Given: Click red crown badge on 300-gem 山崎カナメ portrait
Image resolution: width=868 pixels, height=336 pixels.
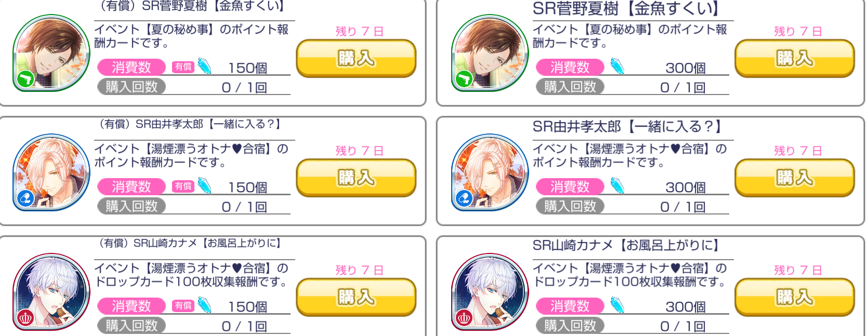Looking at the screenshot, I should pyautogui.click(x=464, y=318).
